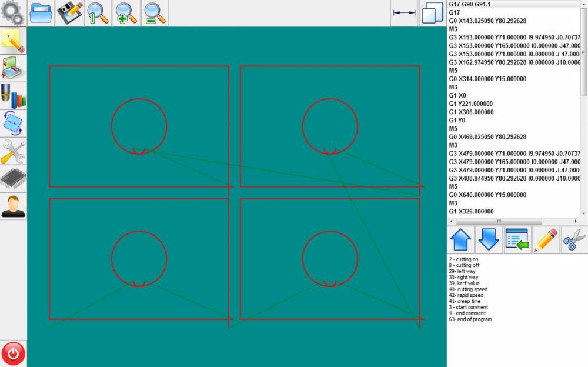This screenshot has height=367, width=588.
Task: Open the books library icon
Action: (13, 68)
